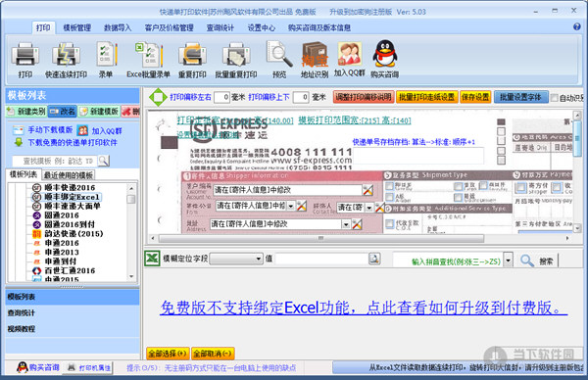This screenshot has height=380, width=588.
Task: Expand the 寄件公司 combo box
Action: coord(291,206)
